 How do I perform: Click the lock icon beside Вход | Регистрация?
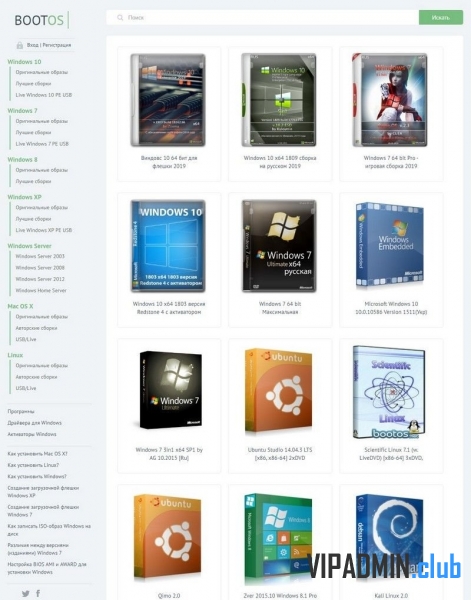(20, 45)
